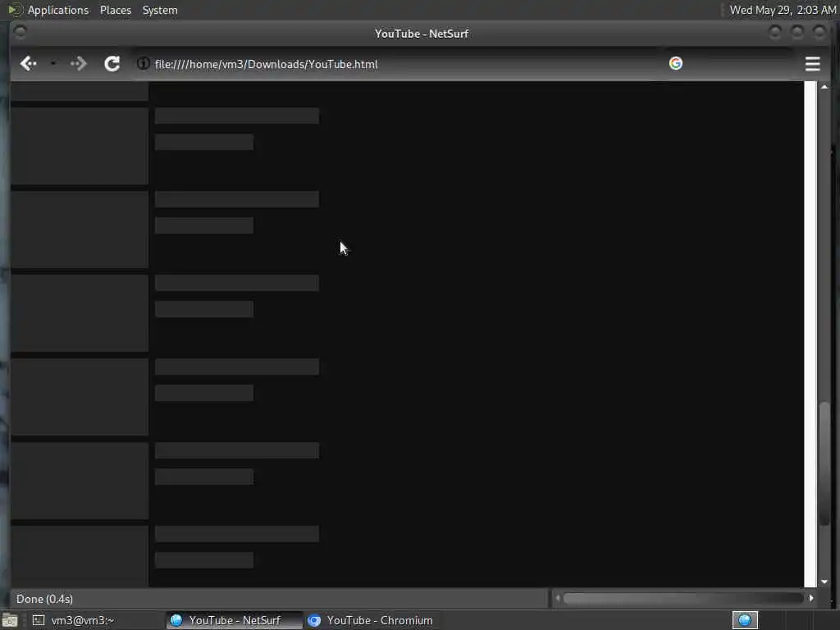Open the System menu
840x630 pixels.
(x=160, y=10)
